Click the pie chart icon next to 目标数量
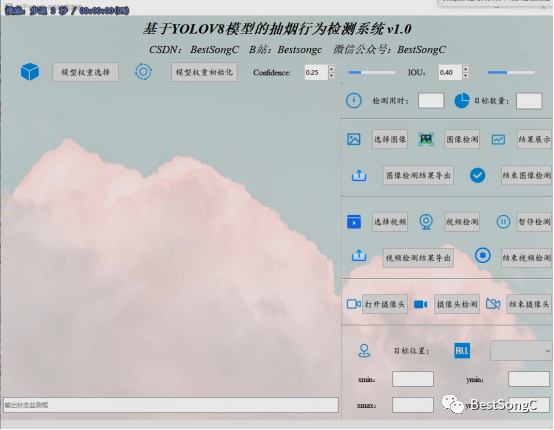This screenshot has height=430, width=554. point(462,101)
